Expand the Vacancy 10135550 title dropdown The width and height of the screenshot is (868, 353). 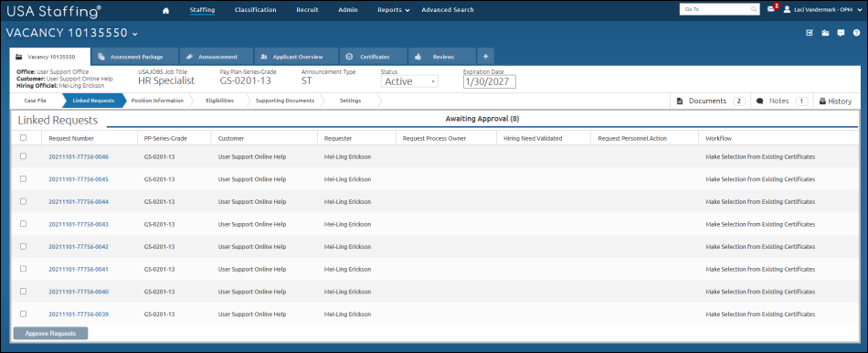coord(134,34)
